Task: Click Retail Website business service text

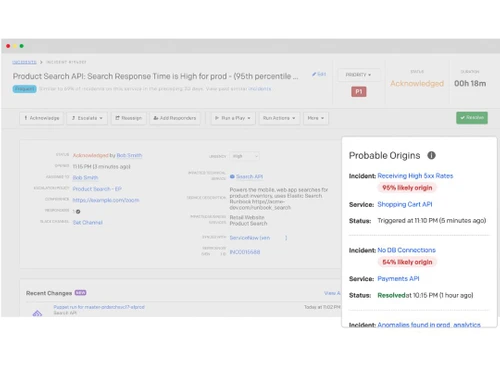Action: point(247,217)
